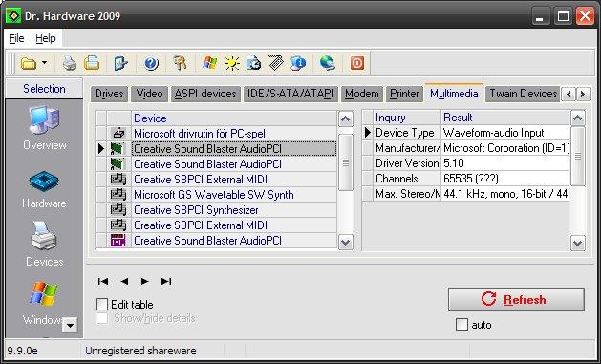601x364 pixels.
Task: Click the grey printer toolbar icon
Action: [x=70, y=63]
